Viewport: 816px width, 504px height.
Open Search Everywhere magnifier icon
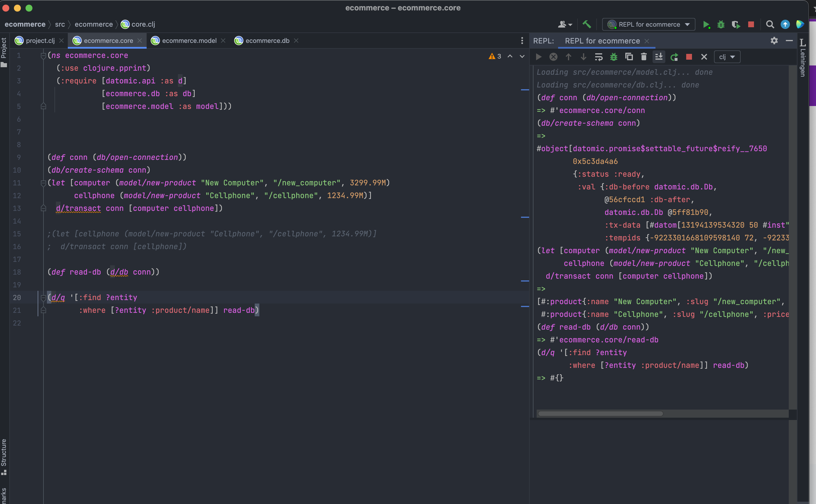(x=770, y=24)
